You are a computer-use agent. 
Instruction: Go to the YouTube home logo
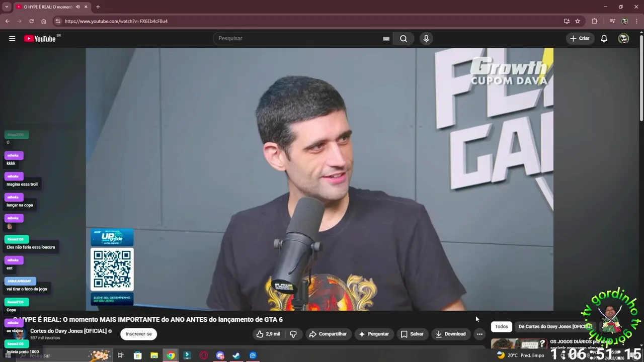click(40, 39)
